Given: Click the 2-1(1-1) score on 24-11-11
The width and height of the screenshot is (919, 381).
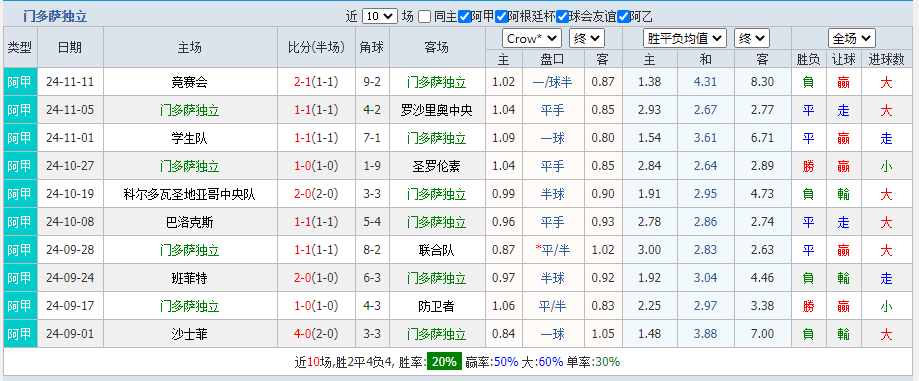Looking at the screenshot, I should [x=316, y=82].
